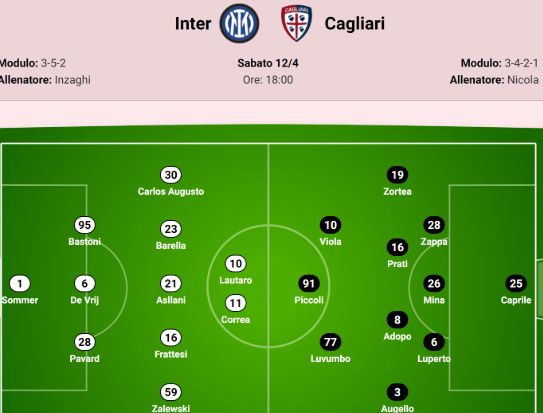Click the Asllani player name label
This screenshot has width=543, height=413.
(x=171, y=300)
